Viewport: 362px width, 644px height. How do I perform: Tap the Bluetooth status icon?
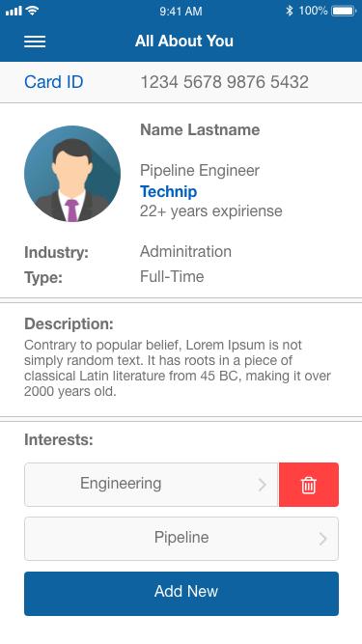290,11
